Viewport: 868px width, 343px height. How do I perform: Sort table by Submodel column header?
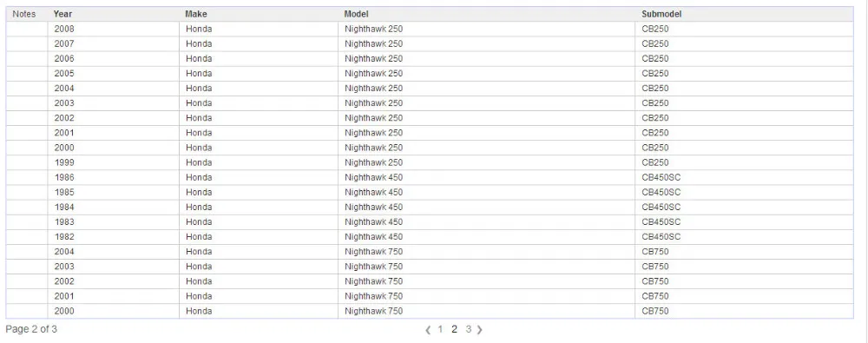[x=661, y=14]
